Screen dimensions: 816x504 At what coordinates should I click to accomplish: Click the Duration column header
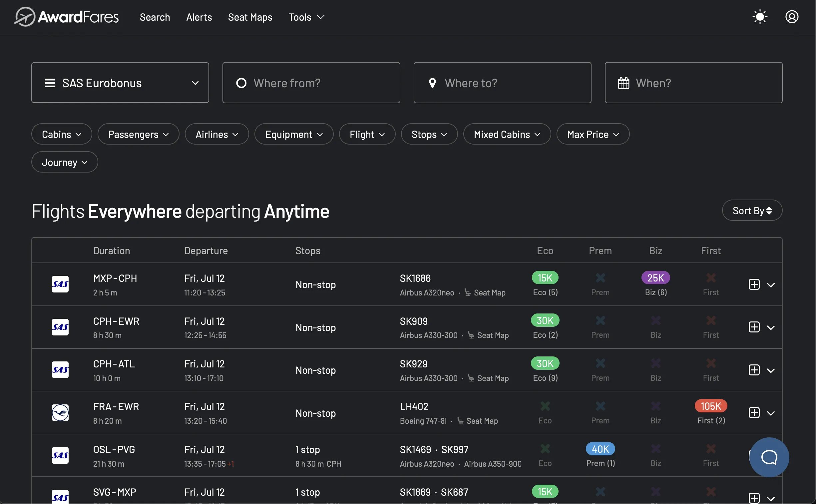click(112, 251)
